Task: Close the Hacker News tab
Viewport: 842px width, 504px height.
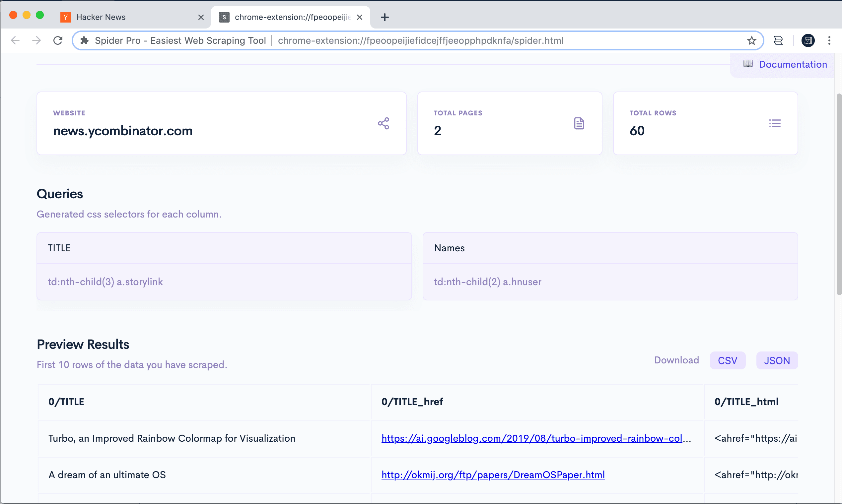Action: [x=201, y=17]
